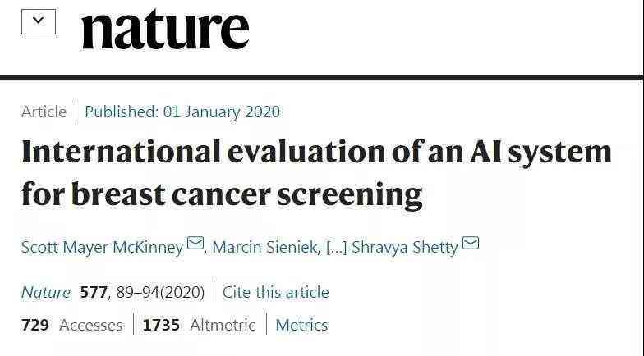
Task: Expand the hidden author list ellipsis
Action: [x=337, y=248]
